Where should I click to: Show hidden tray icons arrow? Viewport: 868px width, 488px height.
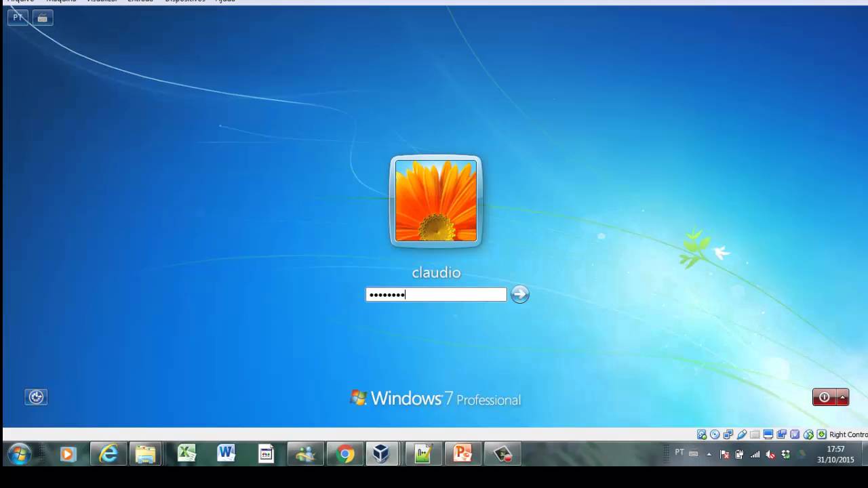tap(709, 454)
